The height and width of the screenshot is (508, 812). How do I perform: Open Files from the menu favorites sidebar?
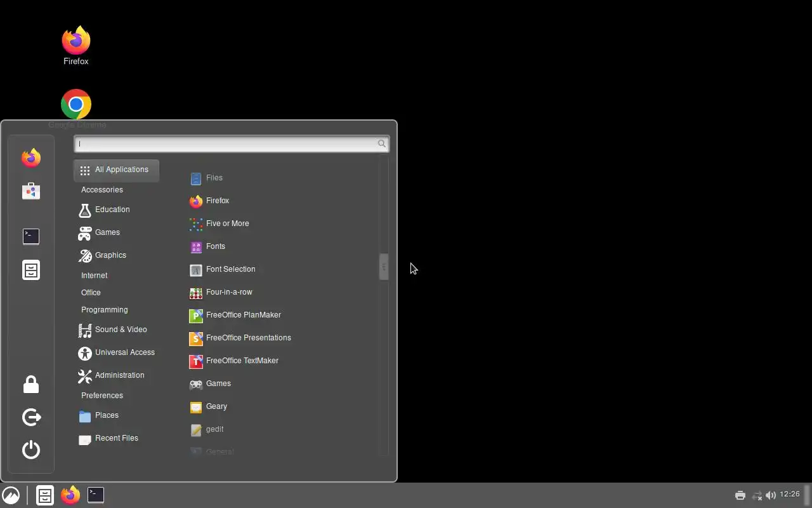click(31, 270)
